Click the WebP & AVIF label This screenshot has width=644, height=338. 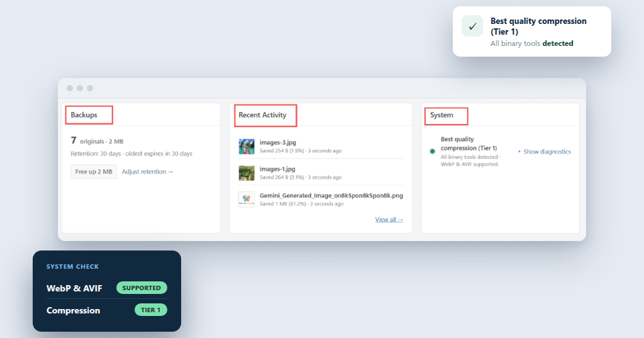coord(74,288)
